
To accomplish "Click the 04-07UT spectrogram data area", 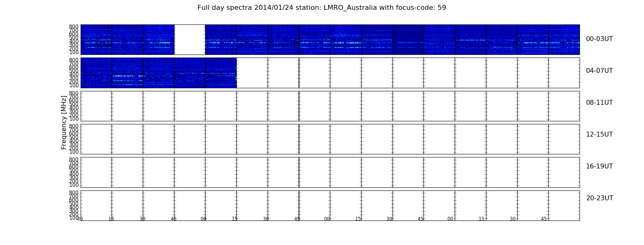I will click(x=159, y=73).
